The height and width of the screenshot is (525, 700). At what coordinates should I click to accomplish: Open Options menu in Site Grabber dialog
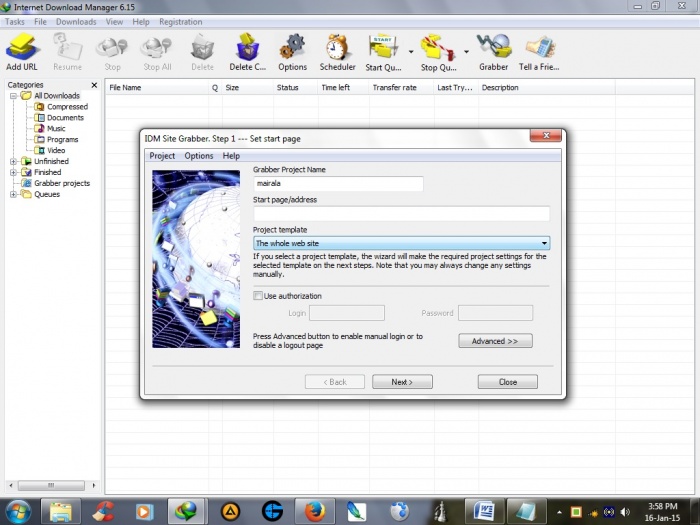pyautogui.click(x=199, y=156)
